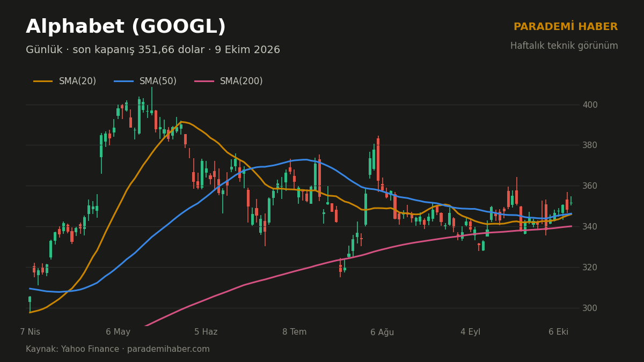
Task: Click the Kaynak: Yahoo Finance source footer
Action: click(x=118, y=350)
